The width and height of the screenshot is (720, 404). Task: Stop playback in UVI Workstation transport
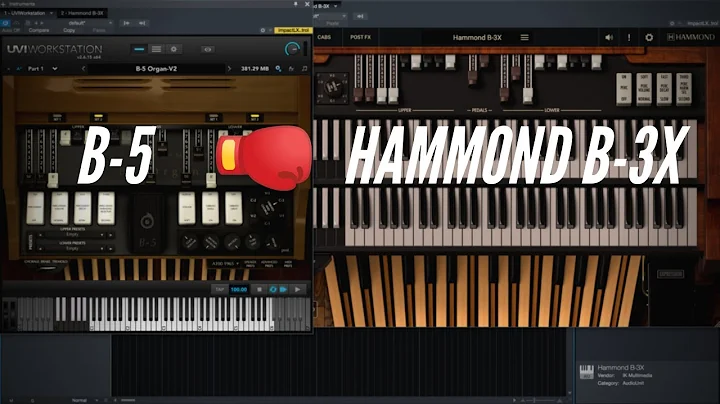pyautogui.click(x=259, y=289)
